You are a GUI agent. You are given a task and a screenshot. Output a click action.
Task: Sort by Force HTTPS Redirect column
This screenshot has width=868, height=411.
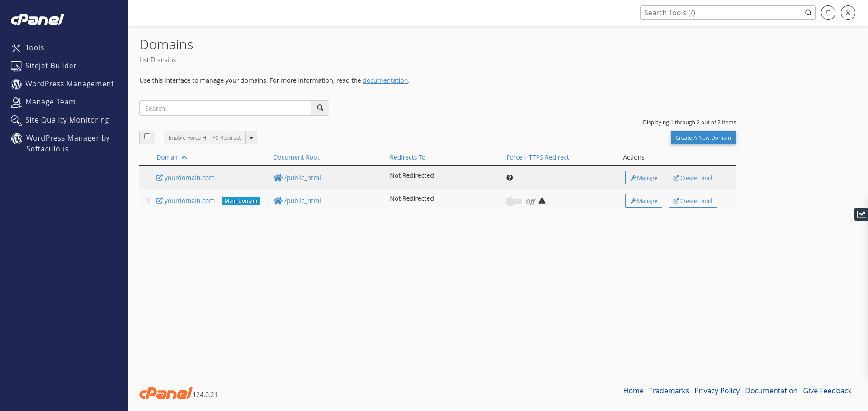pos(538,157)
